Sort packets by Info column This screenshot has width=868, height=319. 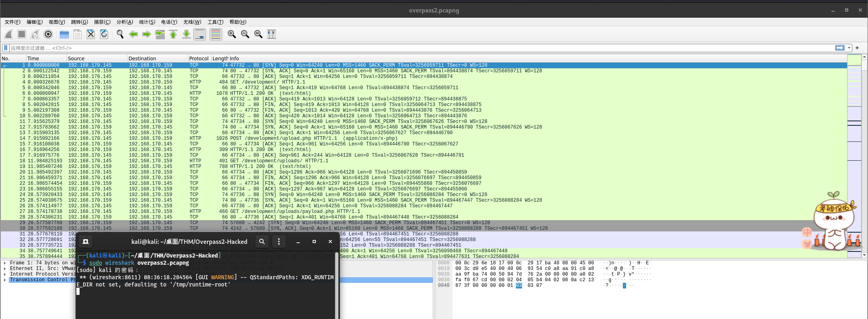coord(538,59)
